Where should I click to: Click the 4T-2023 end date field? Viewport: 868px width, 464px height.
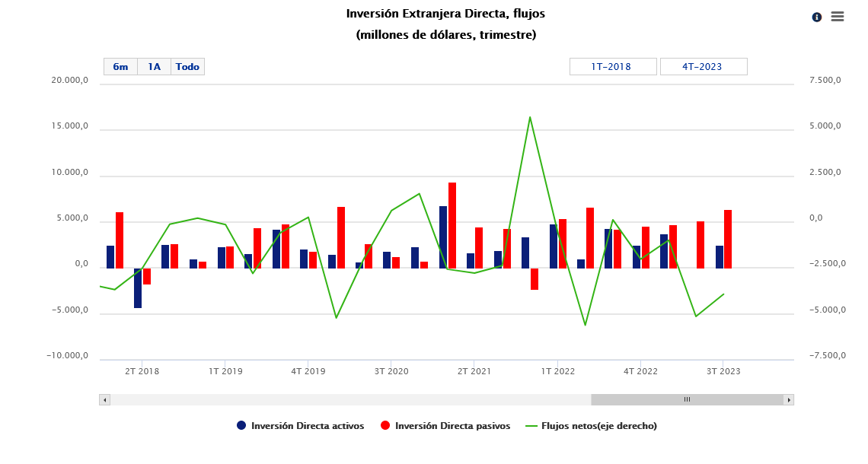point(703,67)
